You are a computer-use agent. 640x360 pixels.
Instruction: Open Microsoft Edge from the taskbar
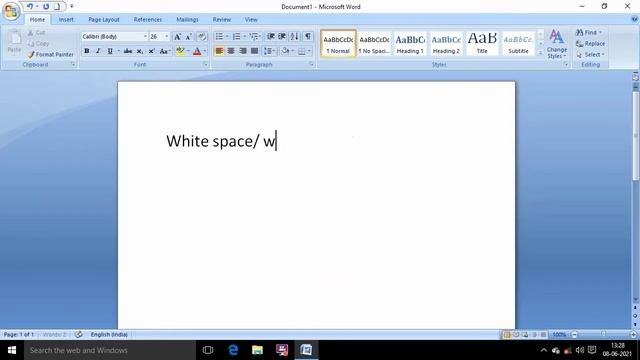coord(233,350)
